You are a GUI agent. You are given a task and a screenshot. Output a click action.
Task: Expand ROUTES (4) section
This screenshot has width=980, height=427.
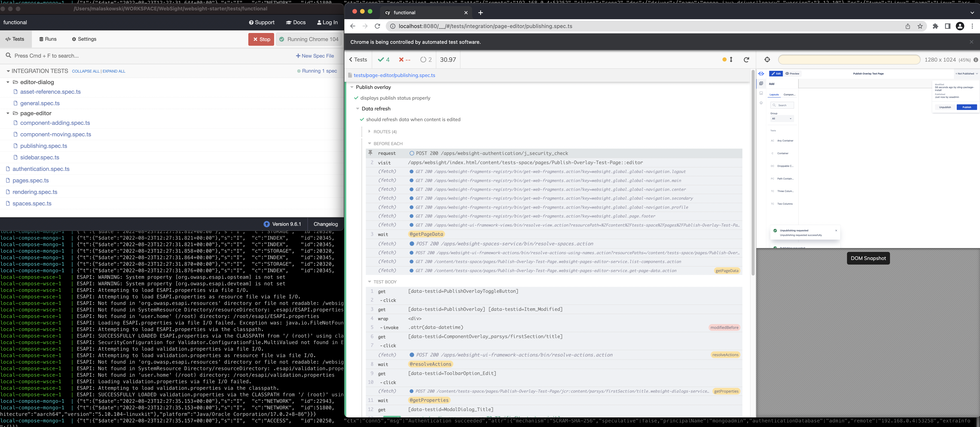point(369,131)
